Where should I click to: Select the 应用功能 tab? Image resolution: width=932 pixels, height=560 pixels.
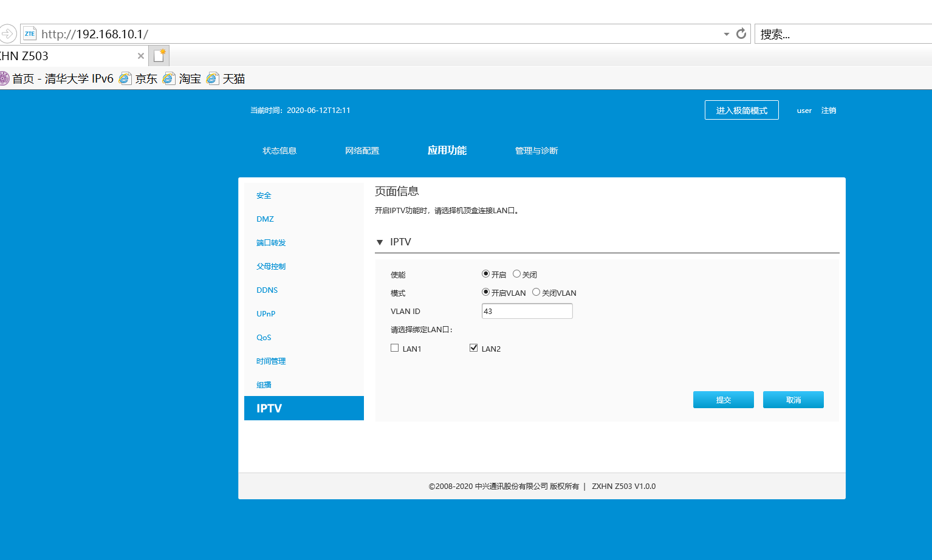[x=447, y=150]
